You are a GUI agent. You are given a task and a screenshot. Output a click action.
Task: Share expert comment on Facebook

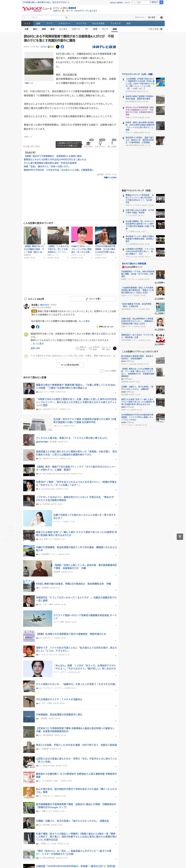(38, 327)
